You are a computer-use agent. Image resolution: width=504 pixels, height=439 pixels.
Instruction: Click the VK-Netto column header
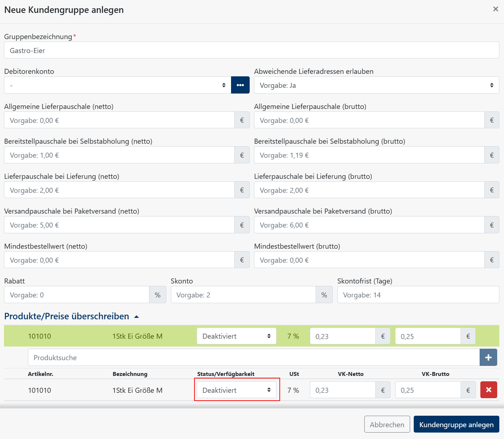tap(351, 374)
